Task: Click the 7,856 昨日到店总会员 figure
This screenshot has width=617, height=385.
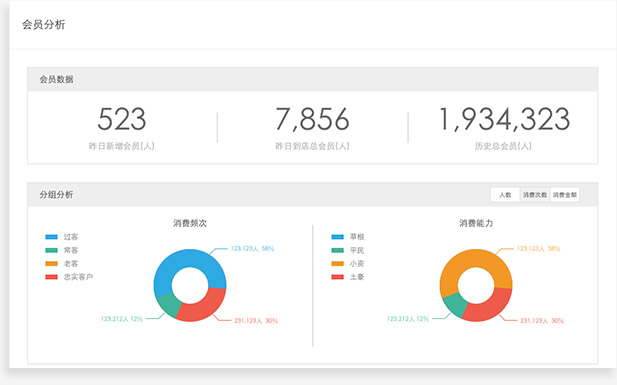Action: pos(312,119)
